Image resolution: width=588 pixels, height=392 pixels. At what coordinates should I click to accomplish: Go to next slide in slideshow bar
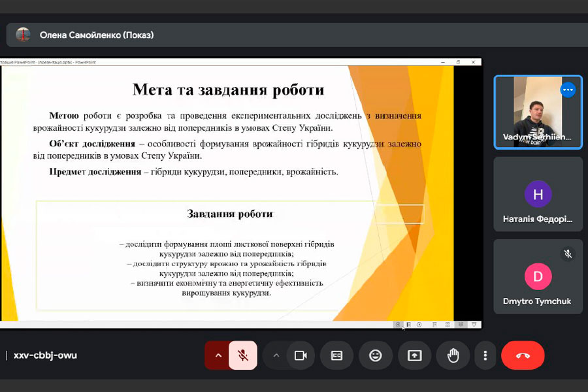419,324
